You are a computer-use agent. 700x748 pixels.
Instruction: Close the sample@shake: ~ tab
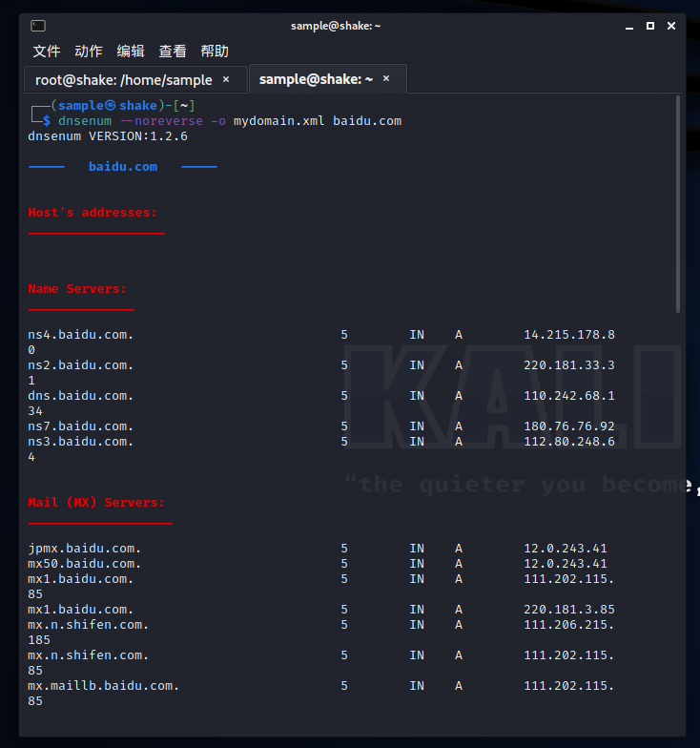coord(386,78)
